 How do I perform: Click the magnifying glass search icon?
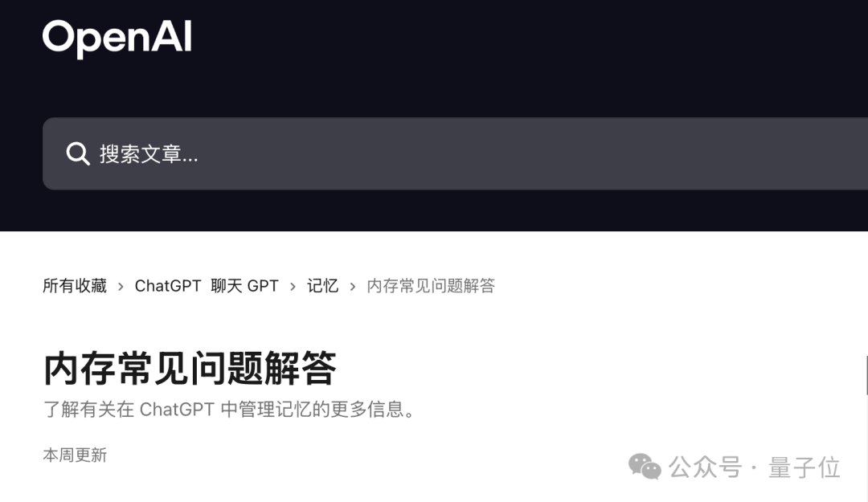77,153
